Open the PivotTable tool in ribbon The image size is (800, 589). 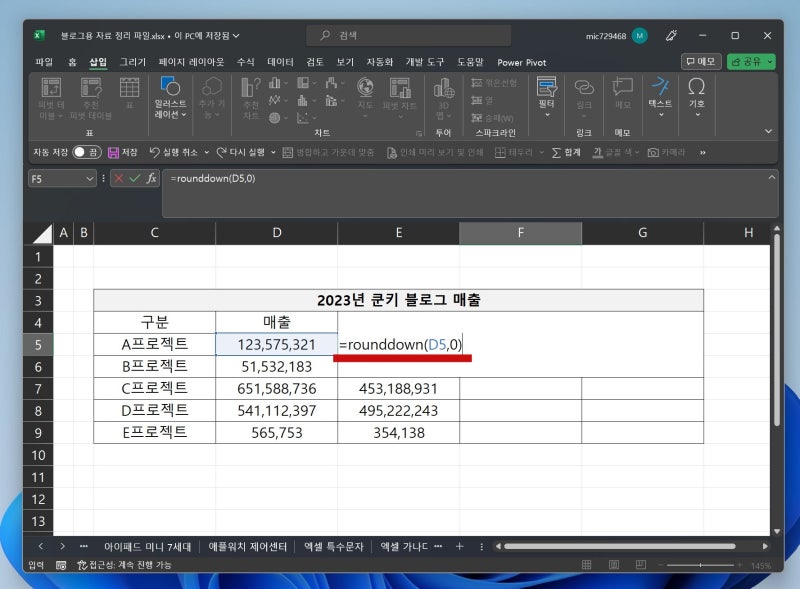click(x=51, y=98)
